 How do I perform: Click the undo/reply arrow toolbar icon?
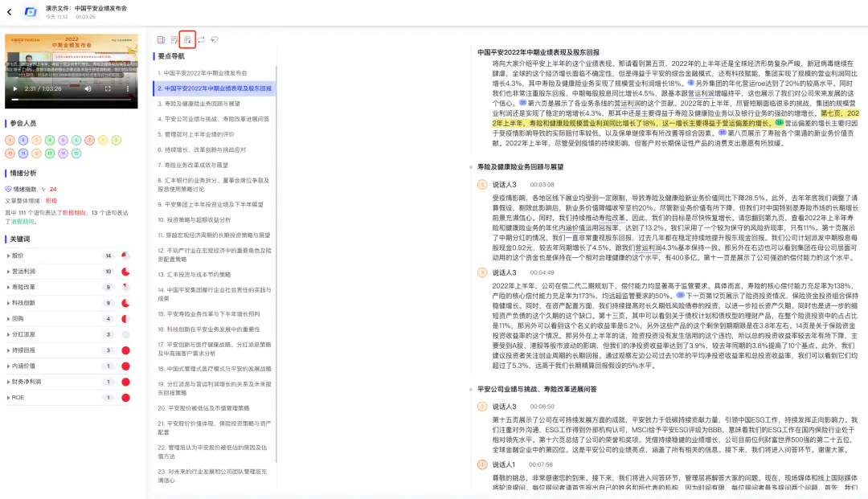(x=215, y=40)
